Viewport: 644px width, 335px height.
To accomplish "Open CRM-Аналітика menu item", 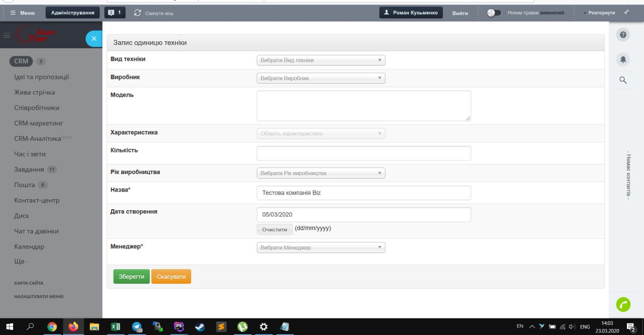I will click(x=38, y=138).
